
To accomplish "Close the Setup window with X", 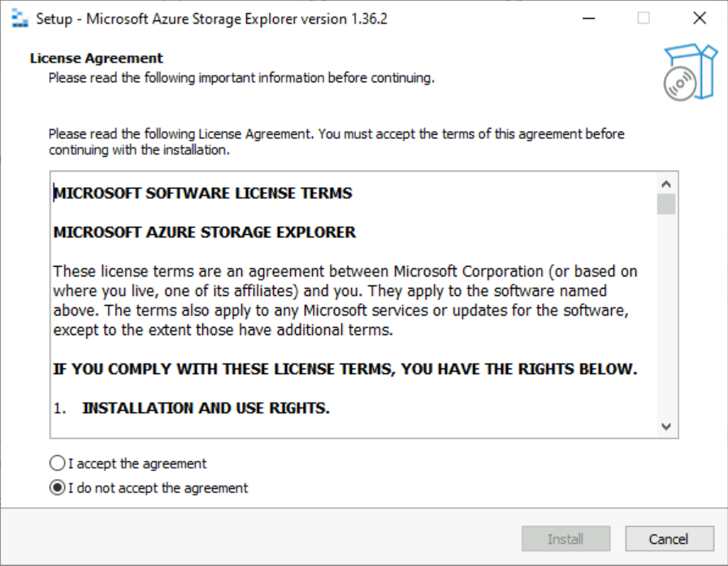I will (699, 18).
